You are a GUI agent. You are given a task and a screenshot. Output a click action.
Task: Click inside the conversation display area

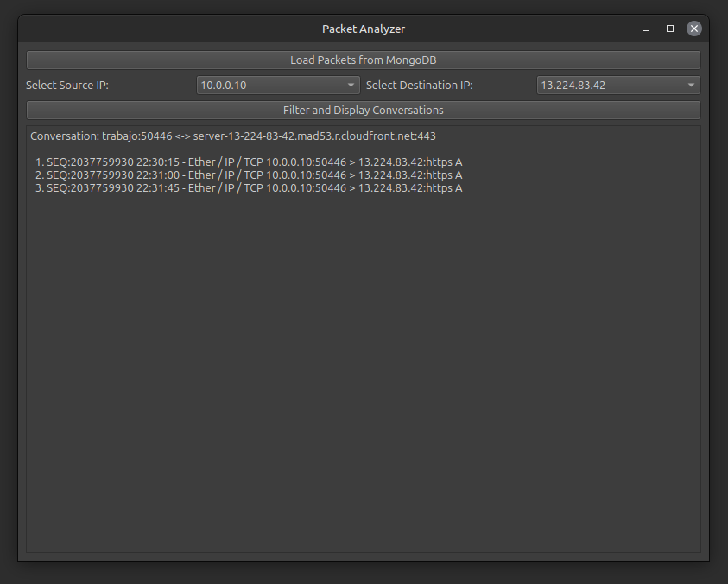click(x=364, y=363)
